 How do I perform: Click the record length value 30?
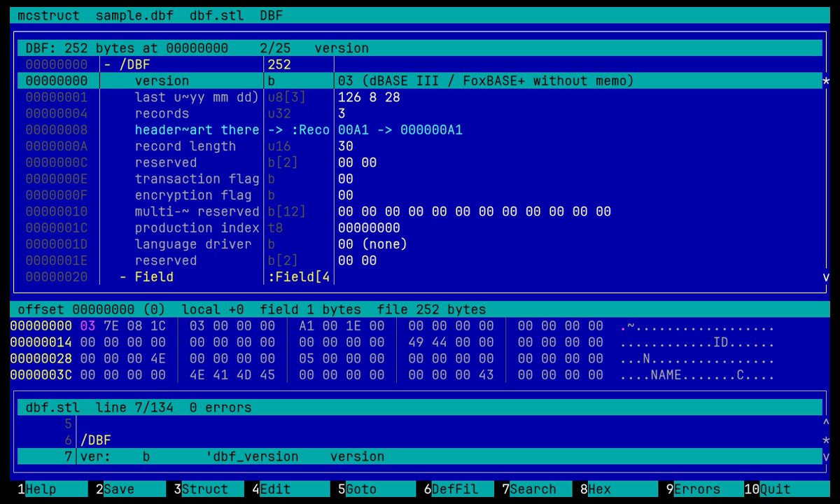tap(346, 146)
